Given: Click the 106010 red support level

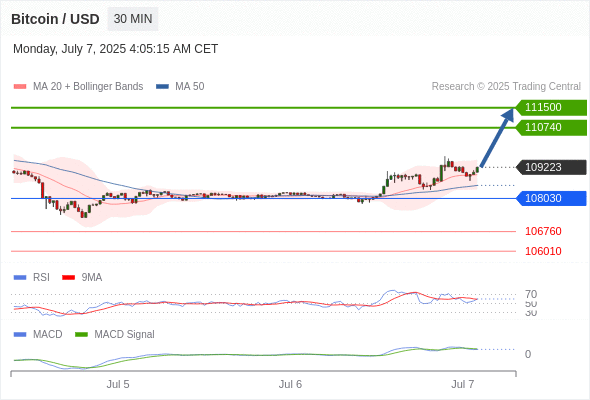Looking at the screenshot, I should coord(543,251).
